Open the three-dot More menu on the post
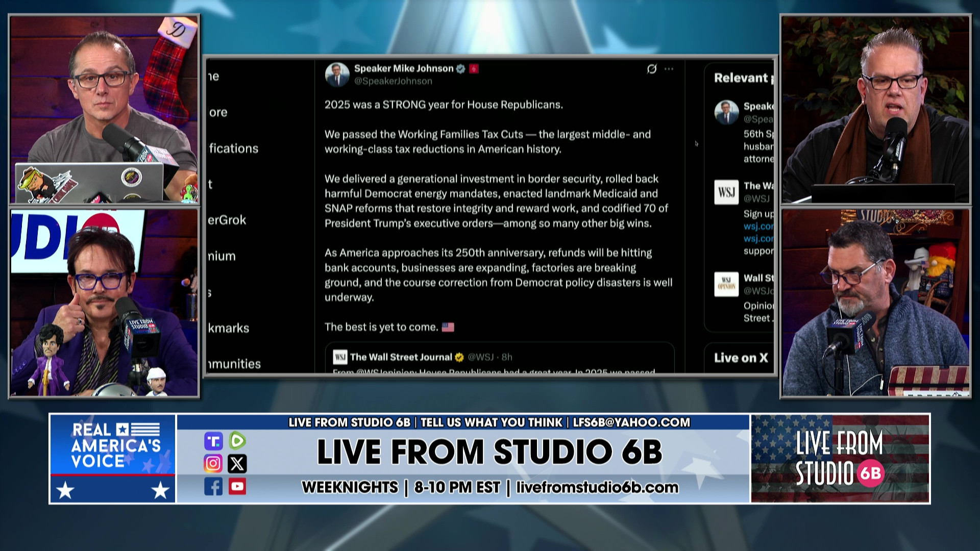The image size is (980, 551). tap(669, 69)
